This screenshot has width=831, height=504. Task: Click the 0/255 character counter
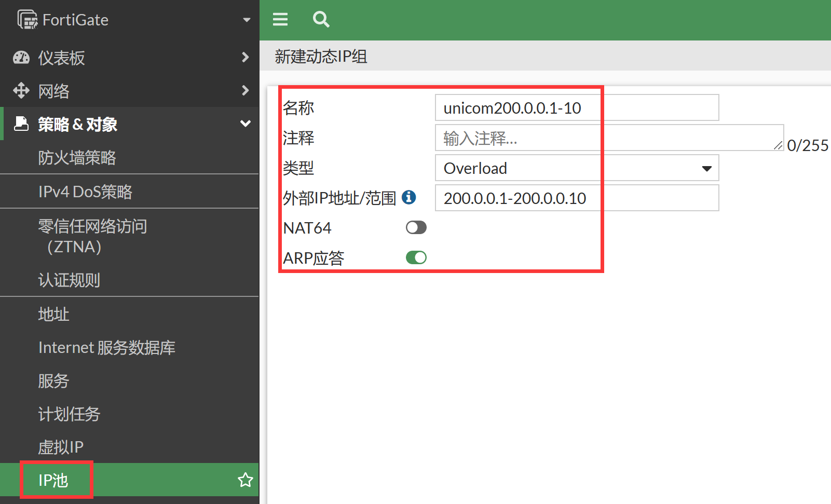click(x=808, y=145)
